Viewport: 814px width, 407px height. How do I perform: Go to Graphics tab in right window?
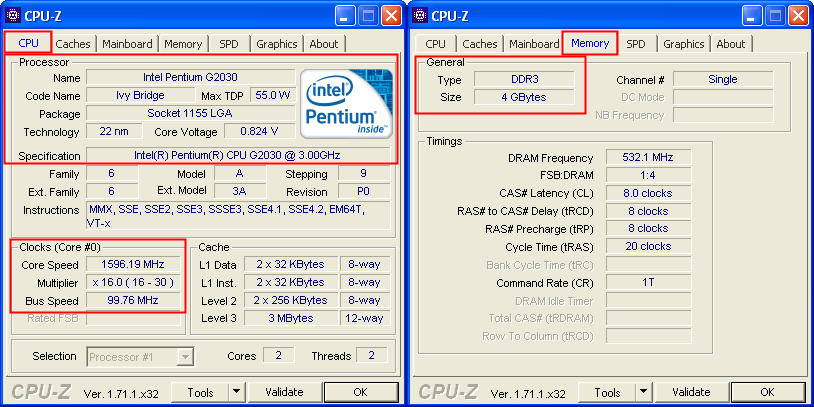tap(684, 44)
